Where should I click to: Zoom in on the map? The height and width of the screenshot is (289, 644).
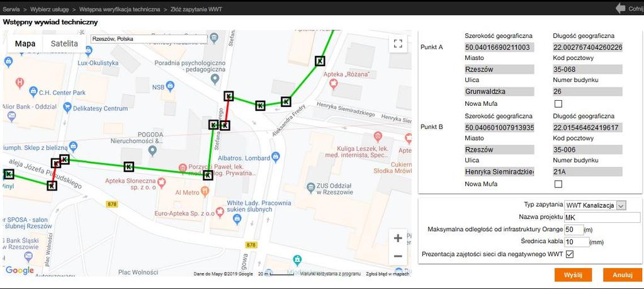pyautogui.click(x=398, y=238)
